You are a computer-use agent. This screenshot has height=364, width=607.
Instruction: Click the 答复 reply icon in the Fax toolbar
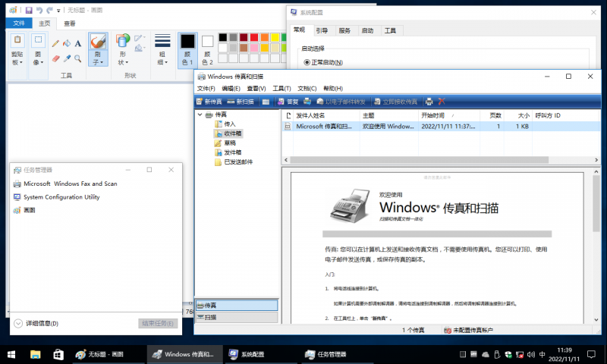[288, 102]
